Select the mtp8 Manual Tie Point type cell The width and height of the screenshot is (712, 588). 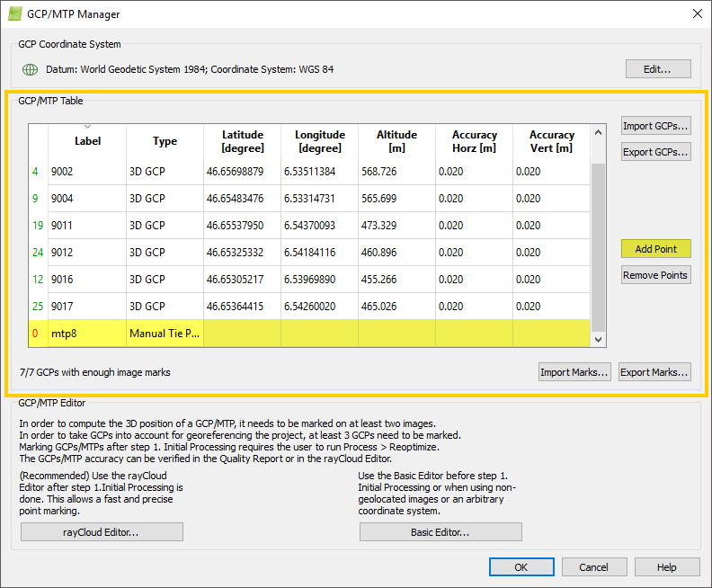tap(165, 334)
